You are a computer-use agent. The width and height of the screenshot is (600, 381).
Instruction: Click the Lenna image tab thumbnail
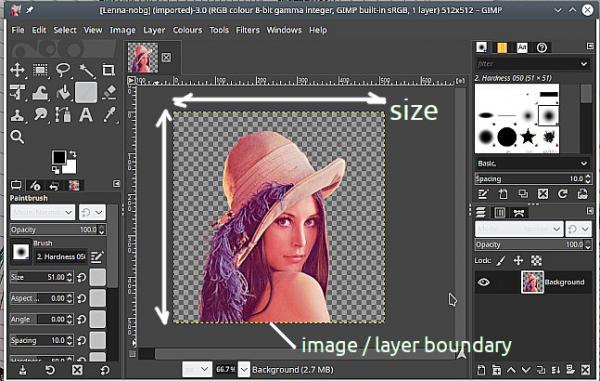[x=143, y=57]
